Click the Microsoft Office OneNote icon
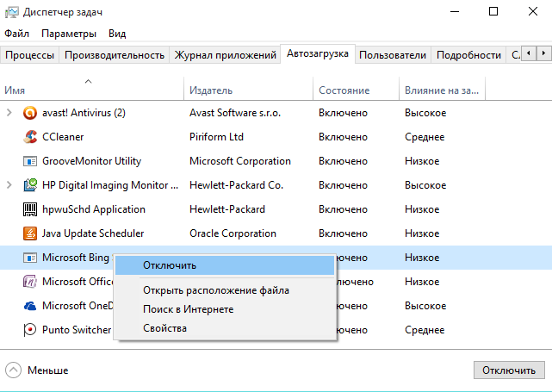This screenshot has width=552, height=392. point(30,282)
